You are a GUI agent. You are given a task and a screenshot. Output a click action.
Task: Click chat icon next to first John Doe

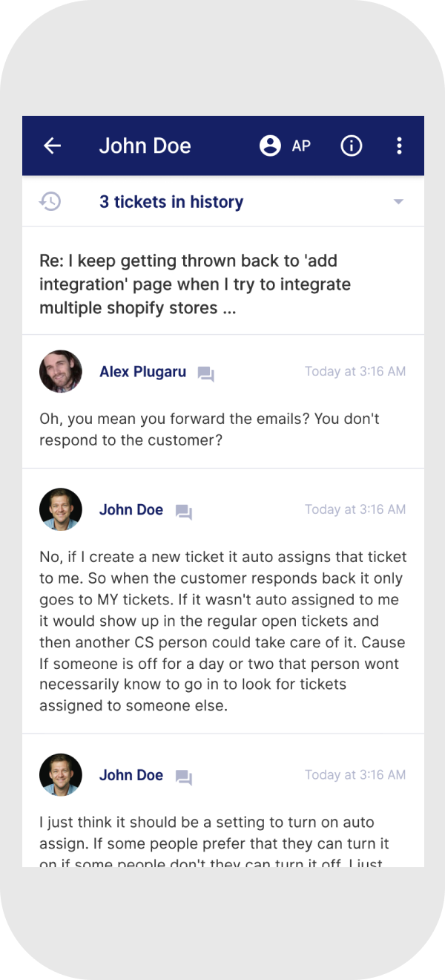[183, 512]
